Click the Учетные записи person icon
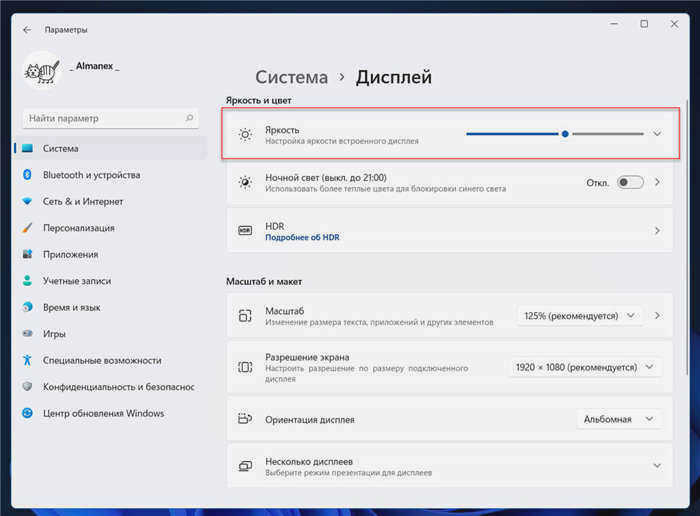This screenshot has height=516, width=700. point(27,280)
